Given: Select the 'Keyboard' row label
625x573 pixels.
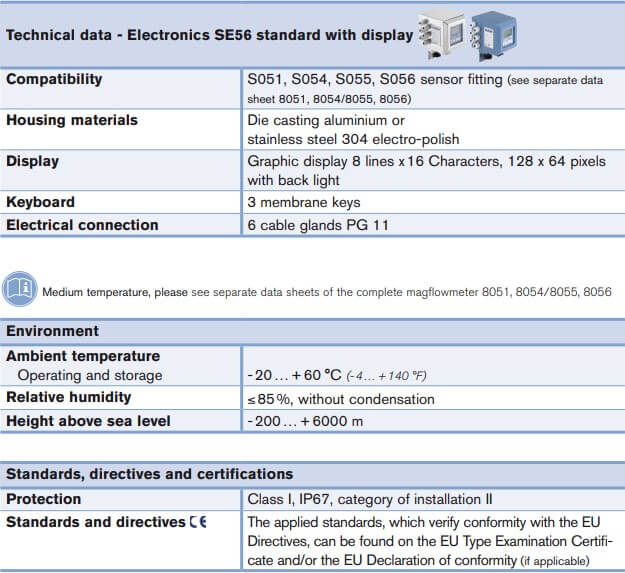Looking at the screenshot, I should pos(40,202).
